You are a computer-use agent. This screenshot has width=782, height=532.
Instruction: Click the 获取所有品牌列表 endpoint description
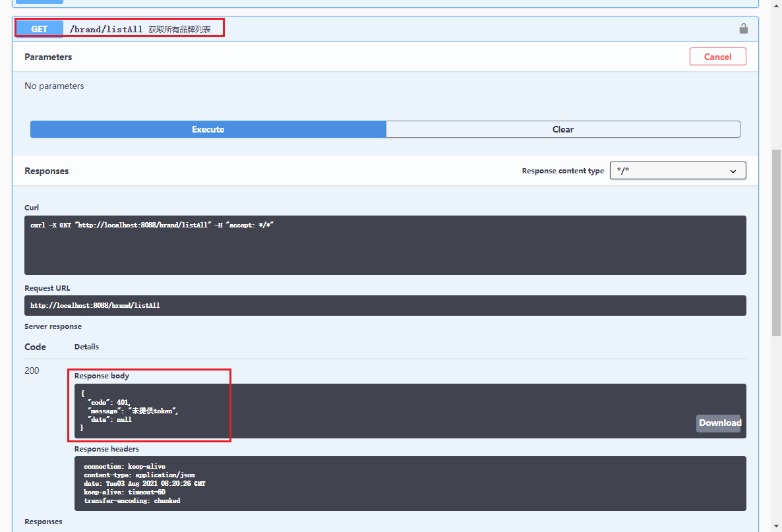pyautogui.click(x=179, y=30)
